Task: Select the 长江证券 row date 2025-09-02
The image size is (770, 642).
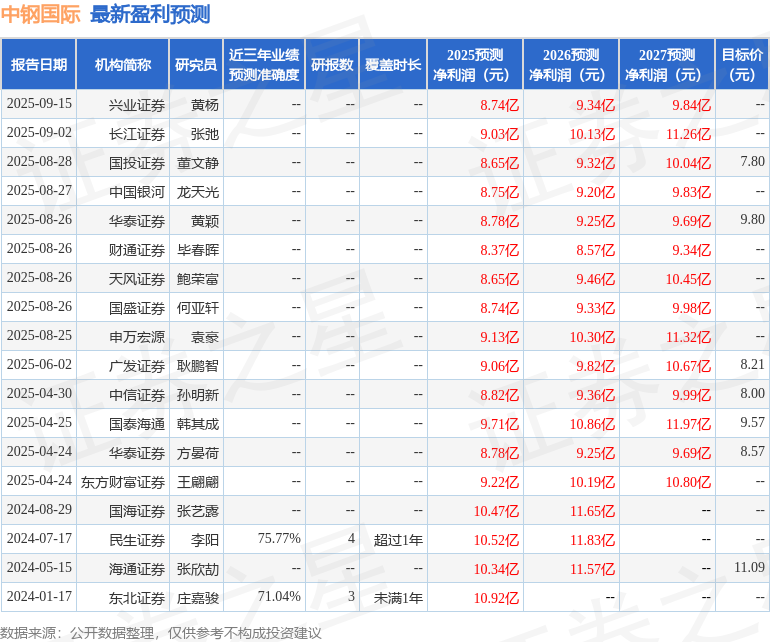Action: point(39,133)
